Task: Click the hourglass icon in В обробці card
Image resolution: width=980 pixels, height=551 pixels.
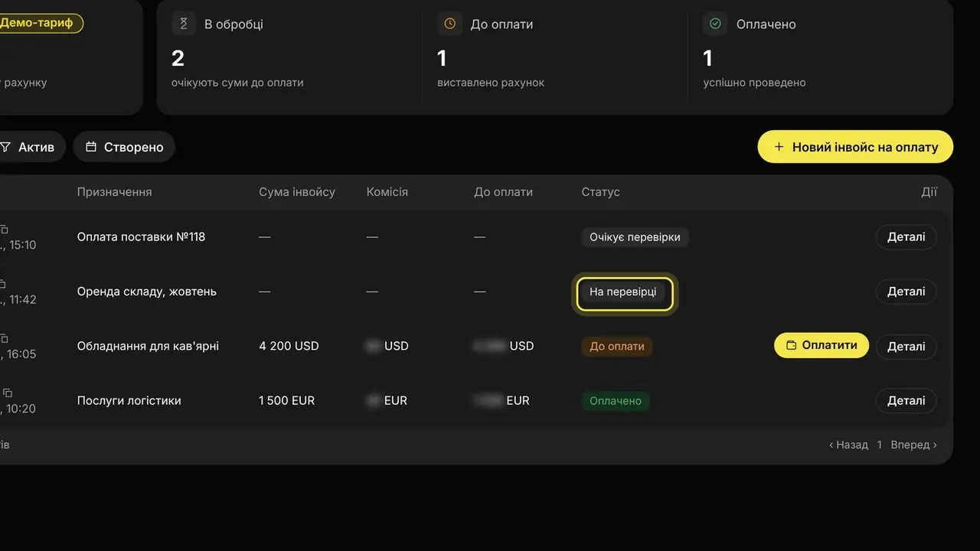Action: (184, 24)
